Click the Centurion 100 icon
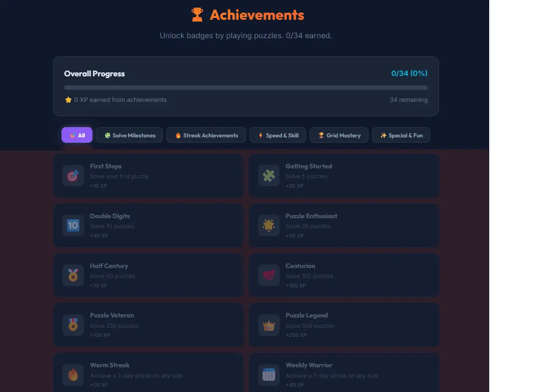 tap(269, 275)
